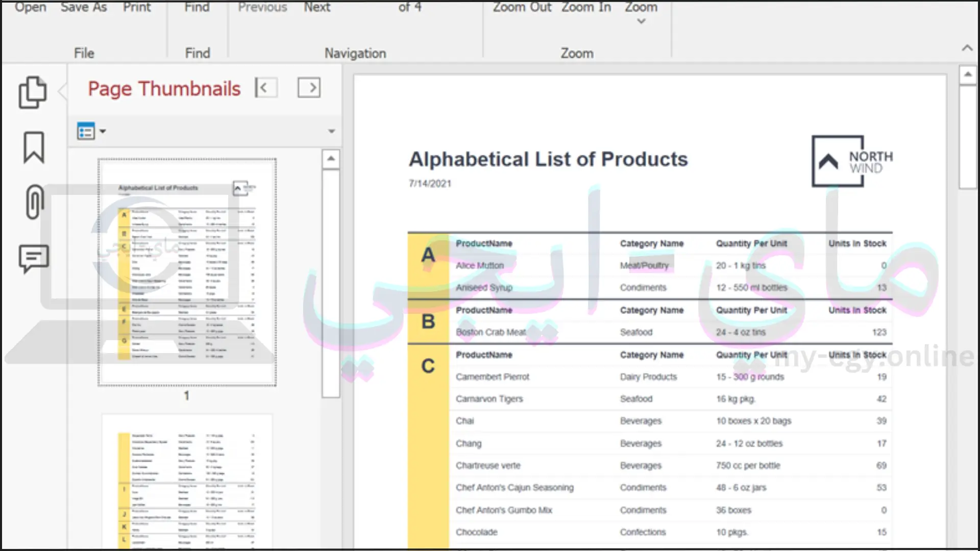Image resolution: width=980 pixels, height=551 pixels.
Task: Click the Northwind logo in document
Action: [x=852, y=161]
